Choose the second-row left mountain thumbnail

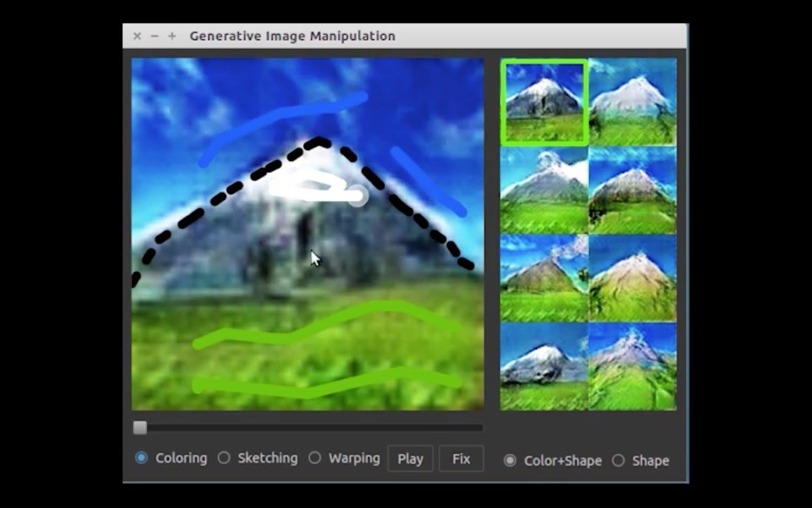coord(544,191)
